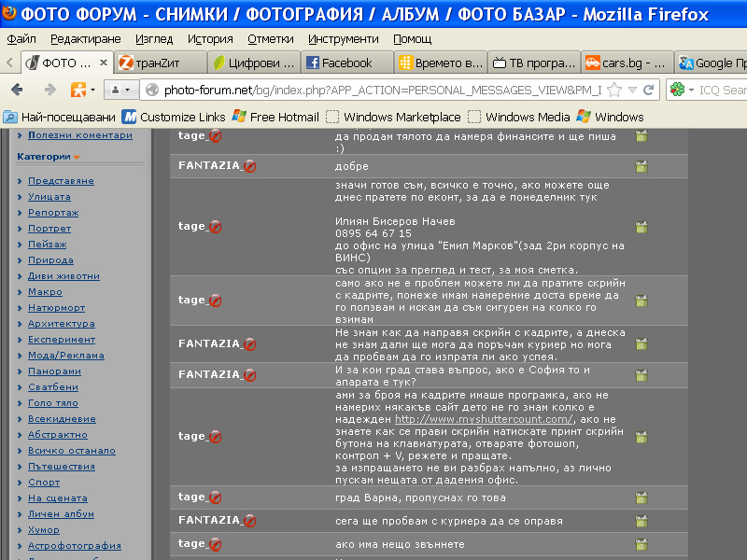Click the browser Back arrow button
747x560 pixels.
click(x=17, y=90)
